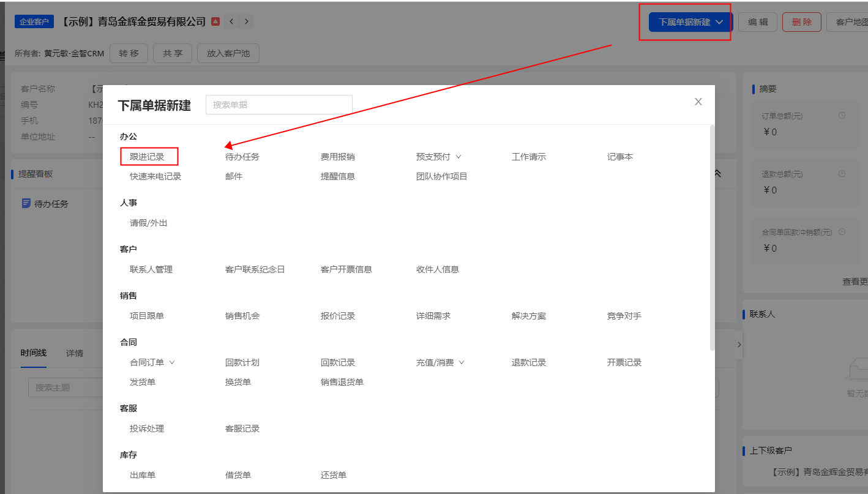Select 费用报销 in the dialog

338,157
